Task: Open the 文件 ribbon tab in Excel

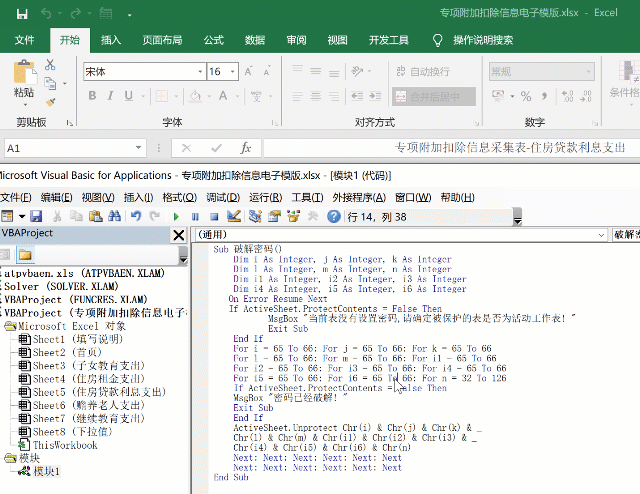Action: [x=24, y=40]
